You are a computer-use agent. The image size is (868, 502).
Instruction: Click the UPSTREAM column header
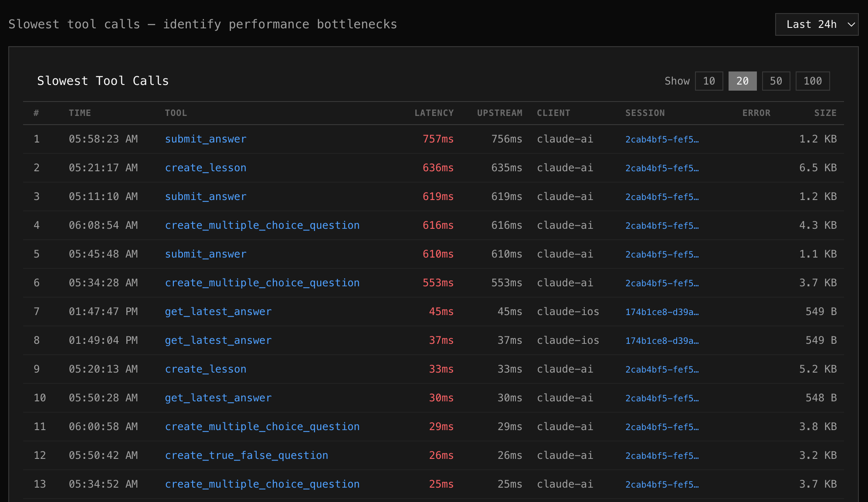tap(499, 113)
